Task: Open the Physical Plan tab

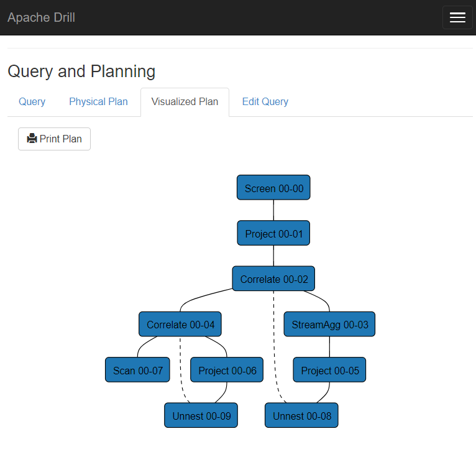Action: (98, 102)
